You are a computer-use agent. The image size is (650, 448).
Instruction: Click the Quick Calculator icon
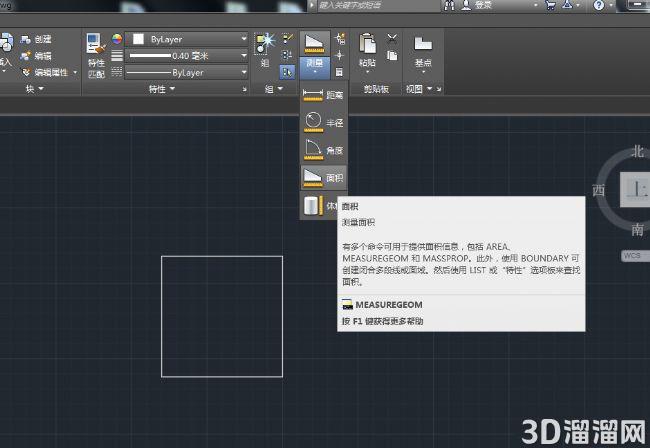(340, 72)
